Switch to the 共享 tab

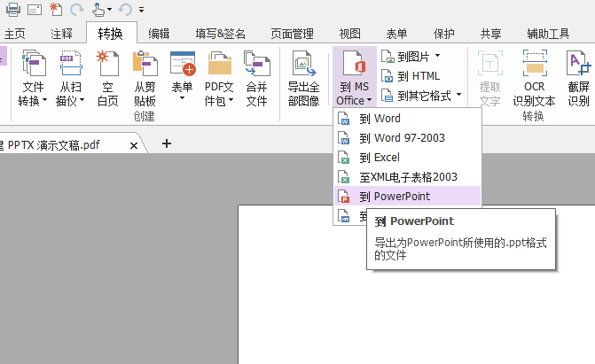[491, 35]
